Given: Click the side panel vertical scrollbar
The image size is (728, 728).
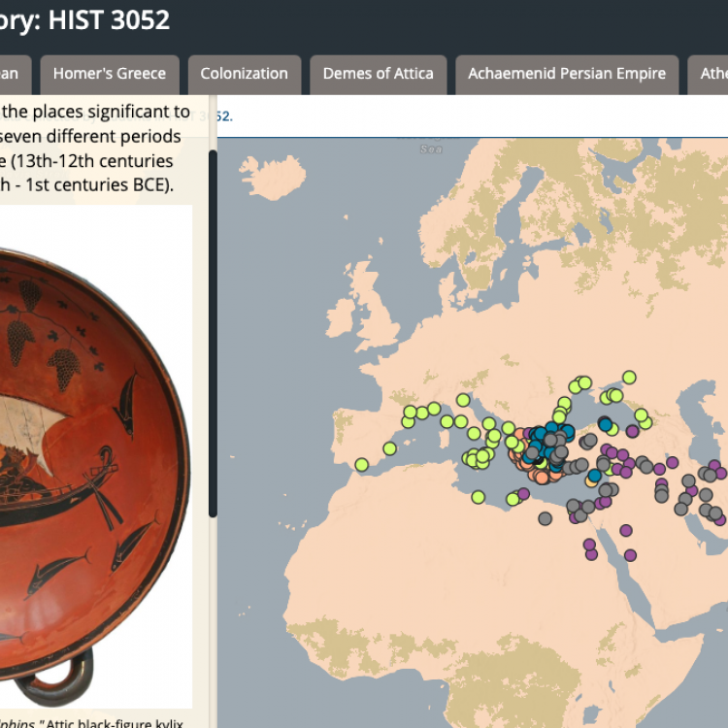Looking at the screenshot, I should click(x=214, y=333).
